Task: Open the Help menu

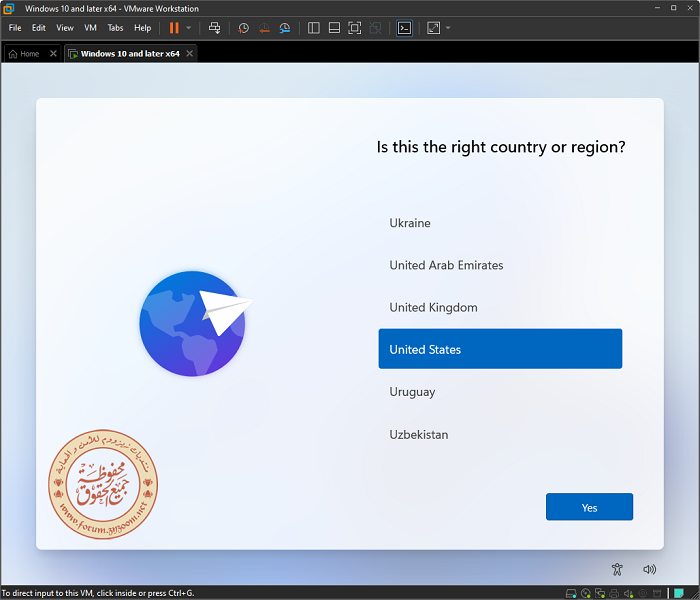Action: 142,28
